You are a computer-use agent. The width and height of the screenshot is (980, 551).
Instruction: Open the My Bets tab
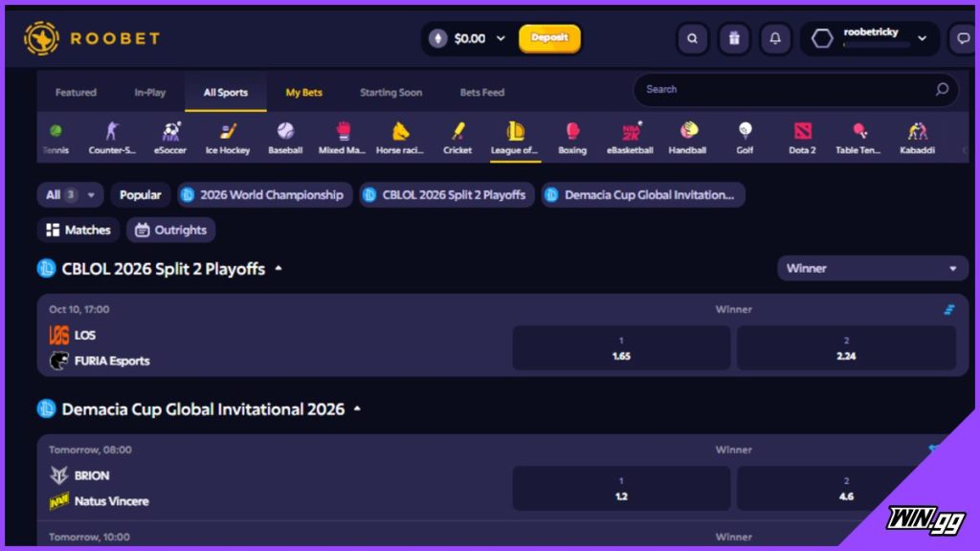tap(303, 93)
